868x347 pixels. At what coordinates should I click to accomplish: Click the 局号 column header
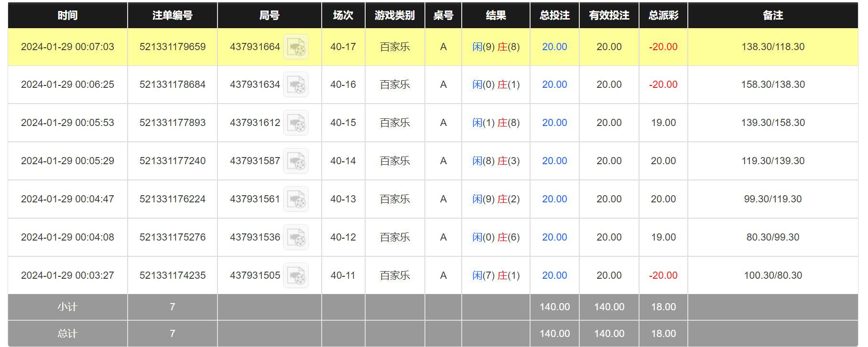point(270,15)
